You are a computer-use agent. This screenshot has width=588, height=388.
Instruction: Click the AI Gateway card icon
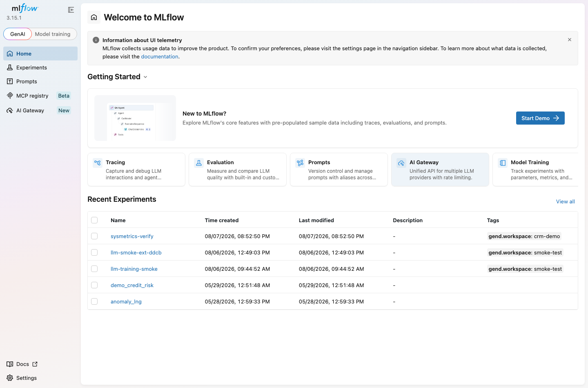coord(401,163)
